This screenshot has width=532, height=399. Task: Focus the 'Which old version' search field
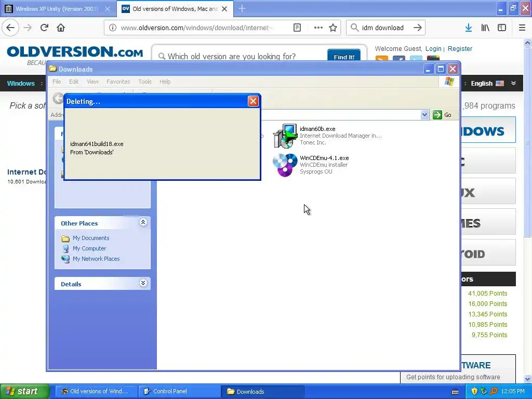pyautogui.click(x=241, y=56)
